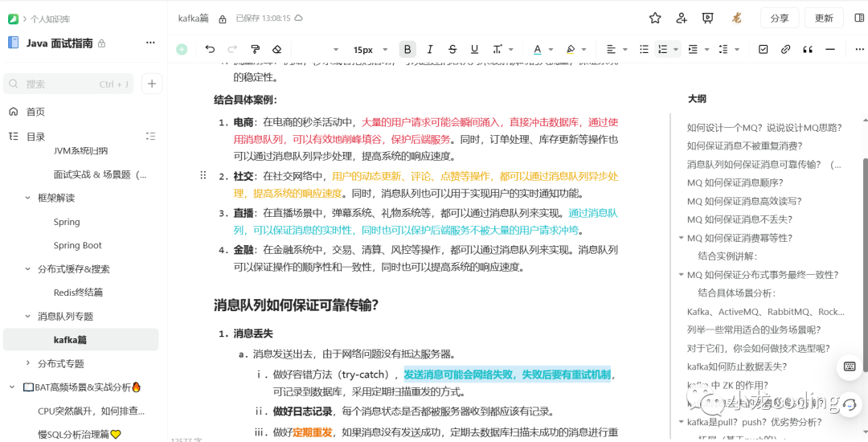868x442 pixels.
Task: Star this document as favorite
Action: 655,18
